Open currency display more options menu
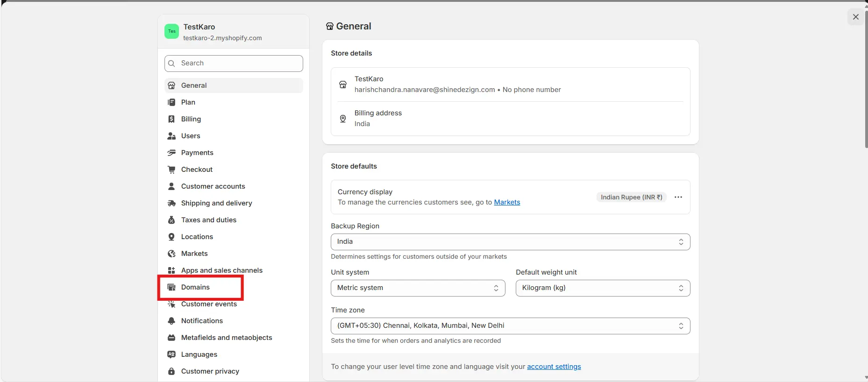This screenshot has height=382, width=868. coord(678,197)
